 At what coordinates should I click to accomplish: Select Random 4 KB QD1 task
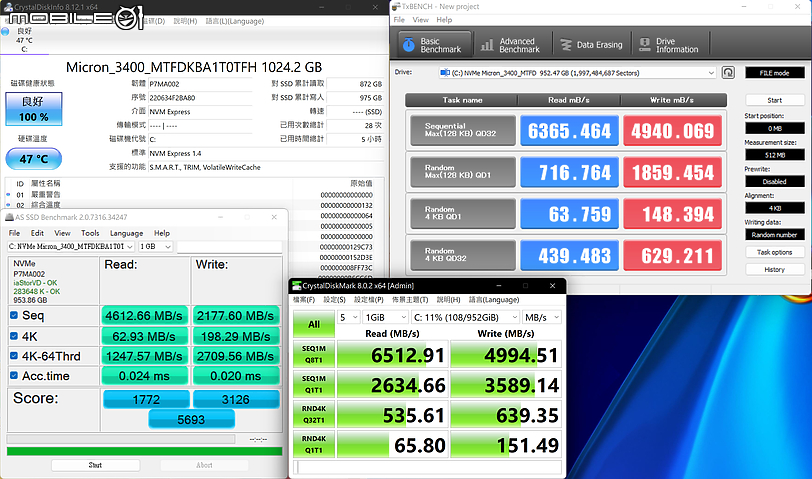[463, 213]
